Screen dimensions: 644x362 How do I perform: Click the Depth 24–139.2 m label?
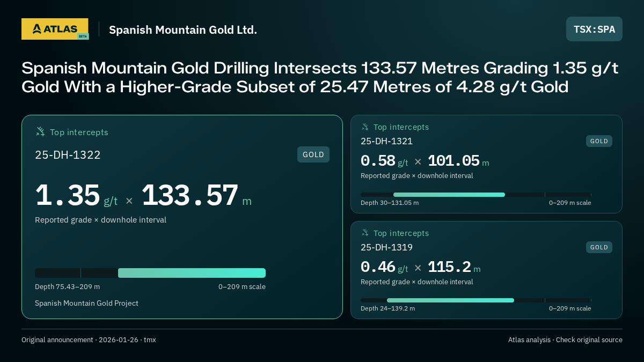pyautogui.click(x=387, y=308)
